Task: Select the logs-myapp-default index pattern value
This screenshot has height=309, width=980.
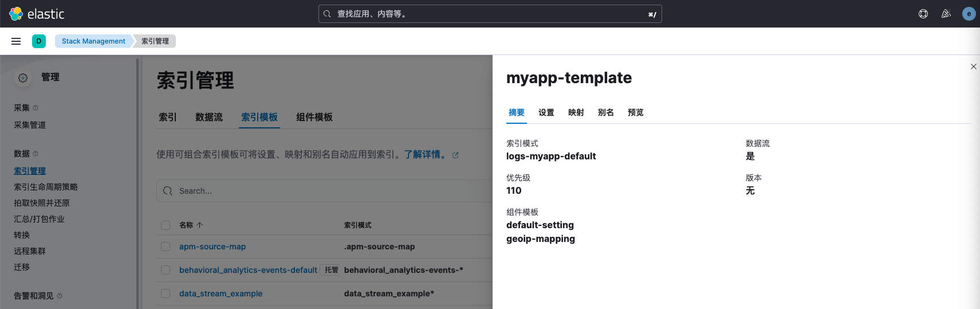Action: 551,157
